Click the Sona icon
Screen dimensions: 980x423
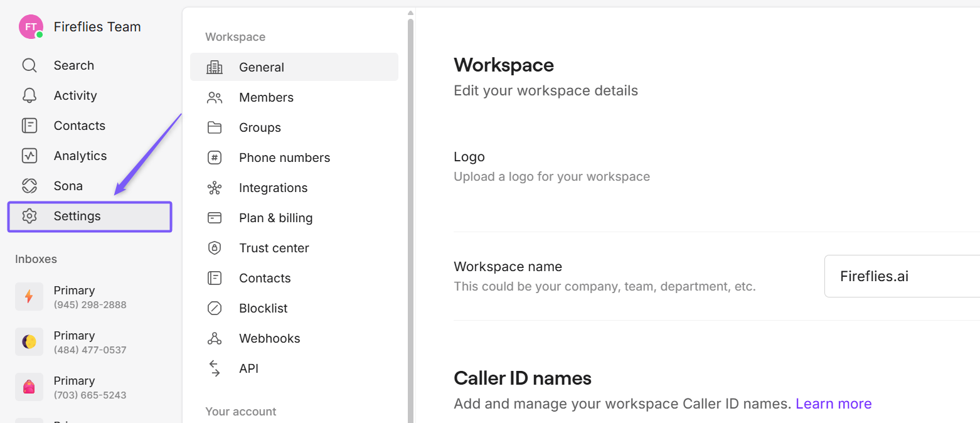[29, 186]
